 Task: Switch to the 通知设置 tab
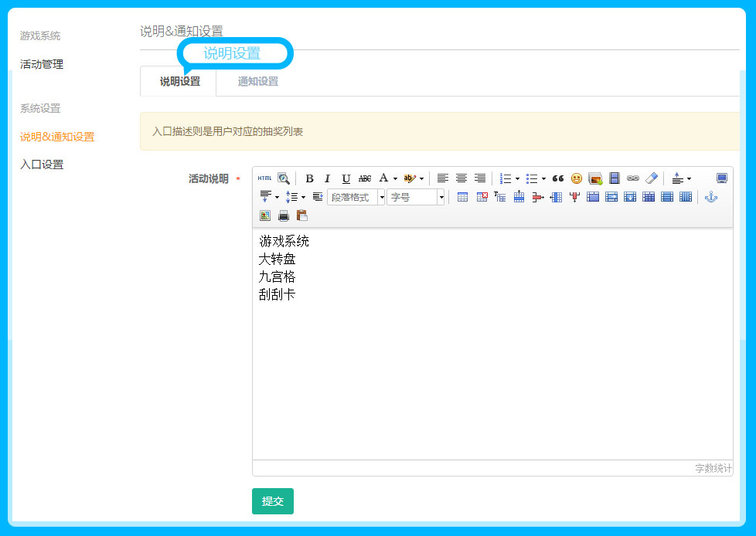click(257, 81)
